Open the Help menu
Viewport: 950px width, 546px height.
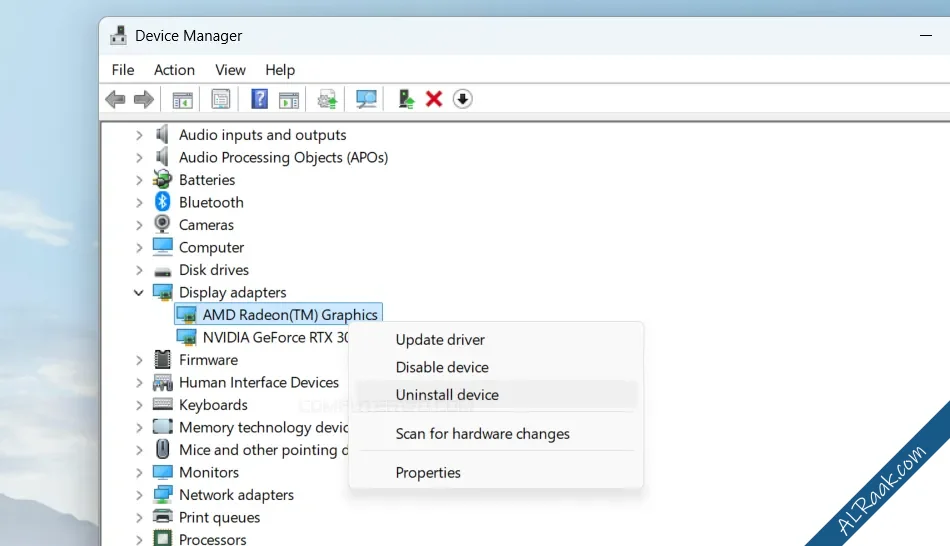(x=280, y=70)
